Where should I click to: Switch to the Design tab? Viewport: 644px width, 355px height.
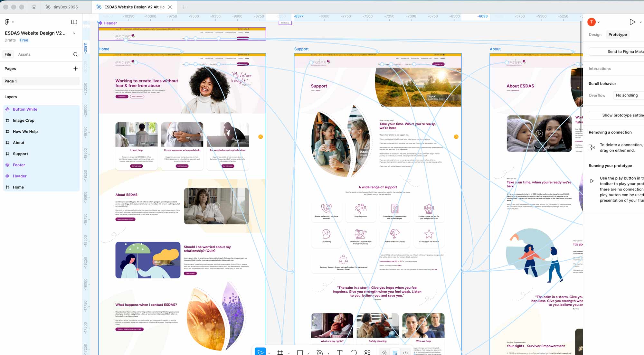click(595, 34)
